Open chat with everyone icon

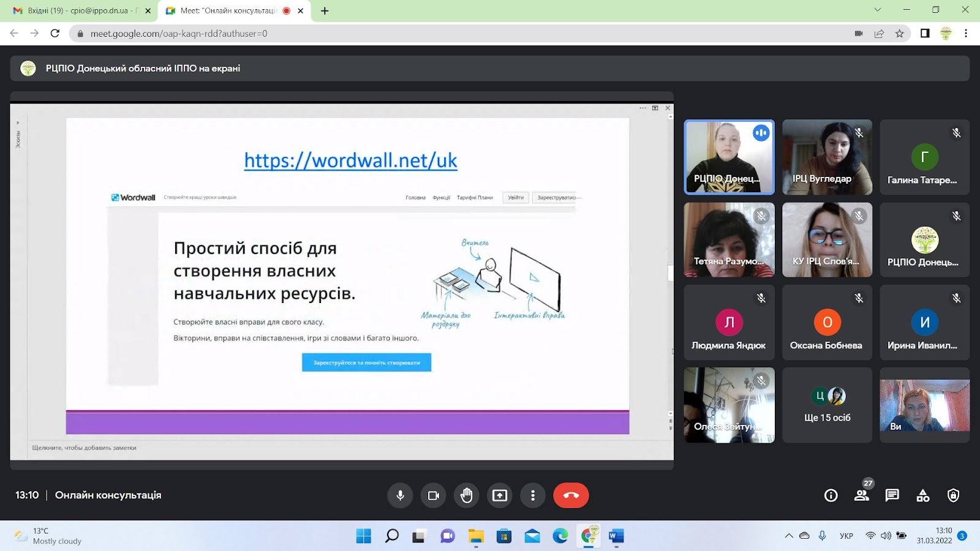[892, 495]
